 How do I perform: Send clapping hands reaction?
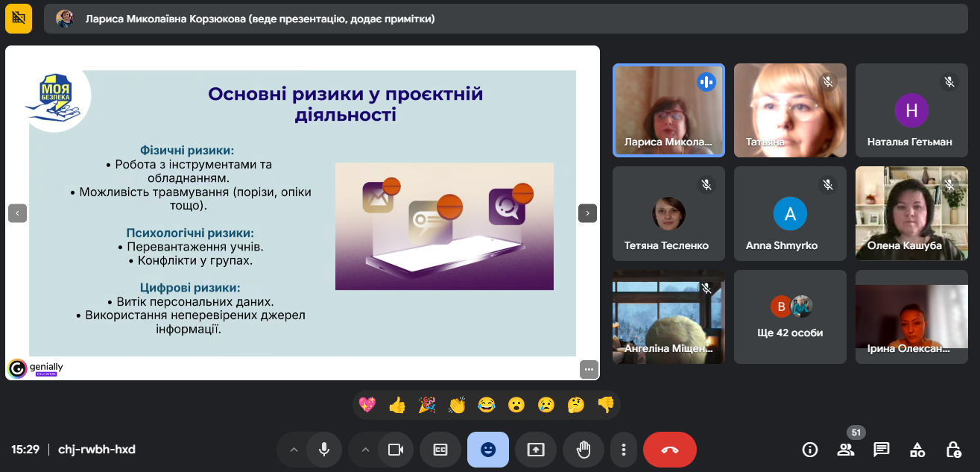coord(457,405)
